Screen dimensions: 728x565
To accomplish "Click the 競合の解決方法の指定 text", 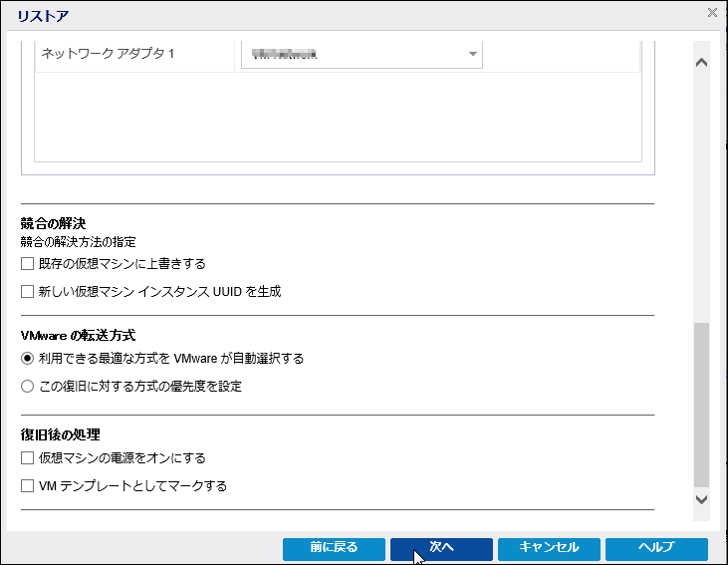I will point(78,242).
